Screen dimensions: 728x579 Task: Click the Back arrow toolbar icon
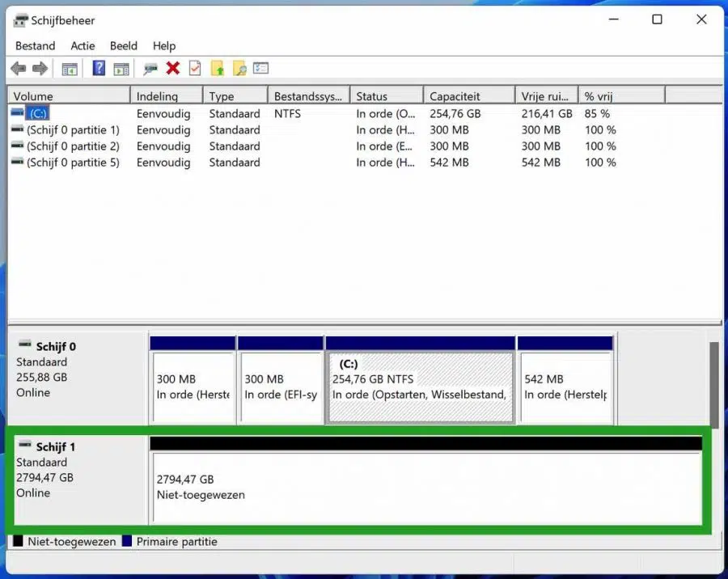18,69
